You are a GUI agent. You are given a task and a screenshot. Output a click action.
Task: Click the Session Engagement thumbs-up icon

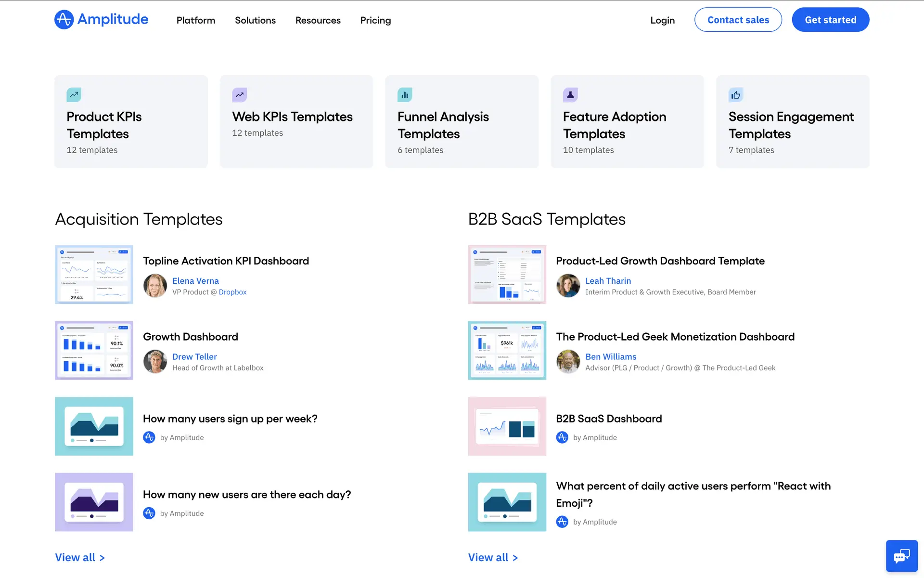pyautogui.click(x=736, y=95)
